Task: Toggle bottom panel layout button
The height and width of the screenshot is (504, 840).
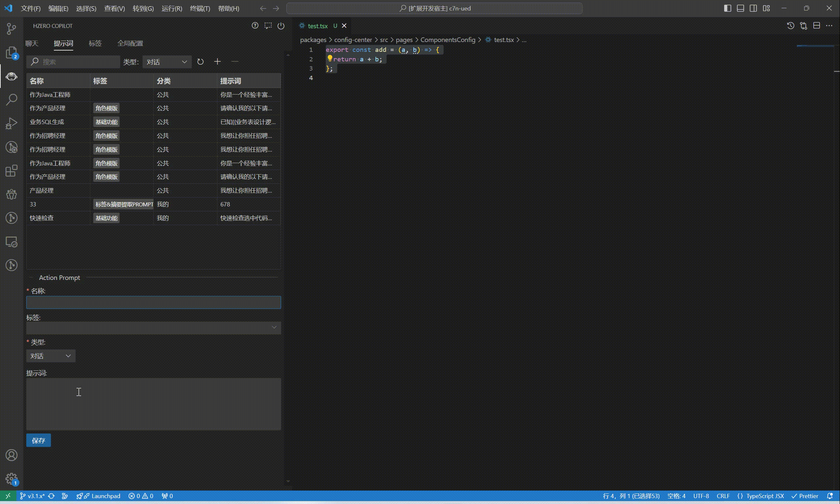Action: pyautogui.click(x=741, y=8)
